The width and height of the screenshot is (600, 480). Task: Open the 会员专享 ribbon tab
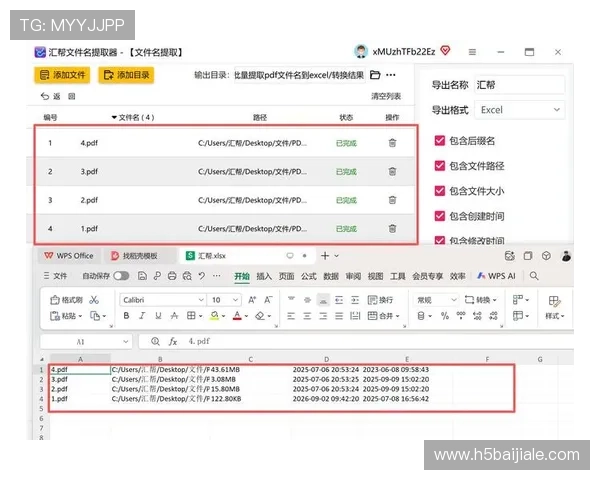point(427,276)
